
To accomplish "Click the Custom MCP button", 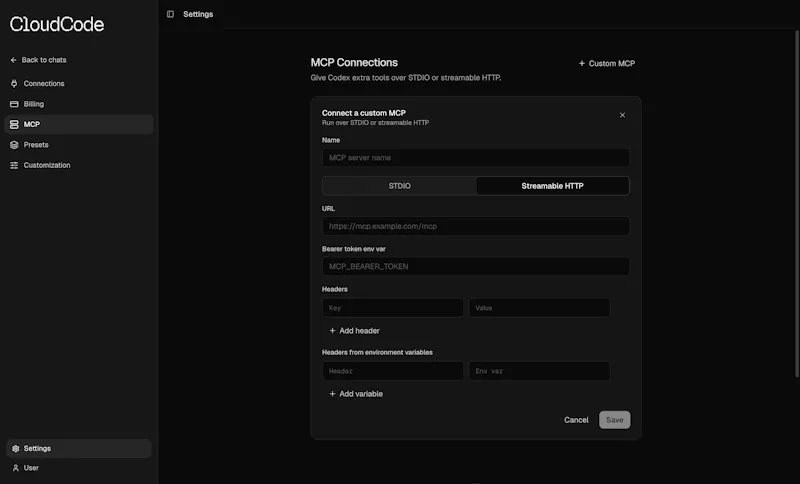I will [607, 63].
